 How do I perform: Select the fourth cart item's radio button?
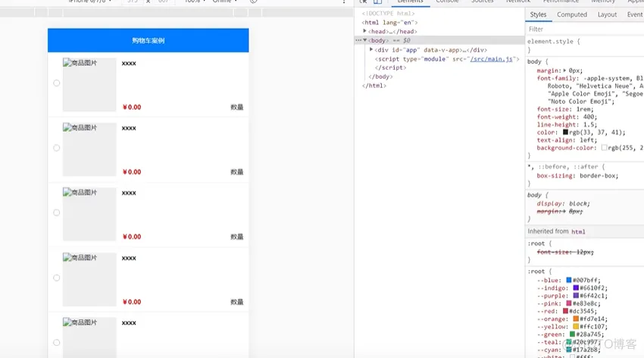point(57,278)
